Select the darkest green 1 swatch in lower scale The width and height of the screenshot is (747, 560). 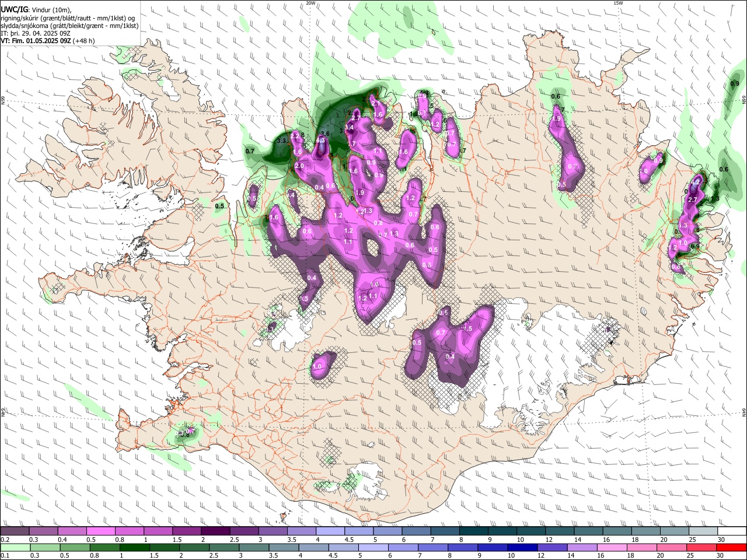pyautogui.click(x=134, y=547)
